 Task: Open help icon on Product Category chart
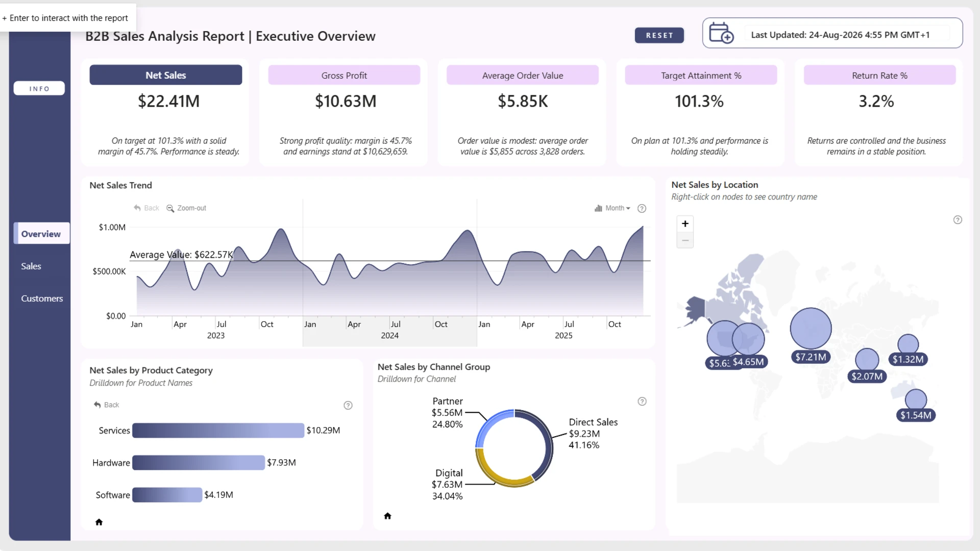(348, 405)
